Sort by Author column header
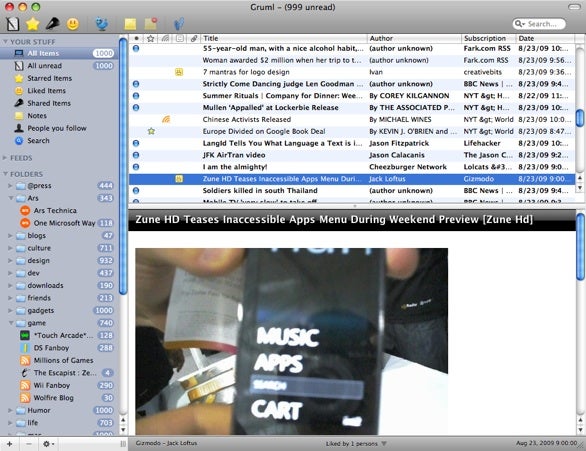Image resolution: width=586 pixels, height=451 pixels. 414,38
